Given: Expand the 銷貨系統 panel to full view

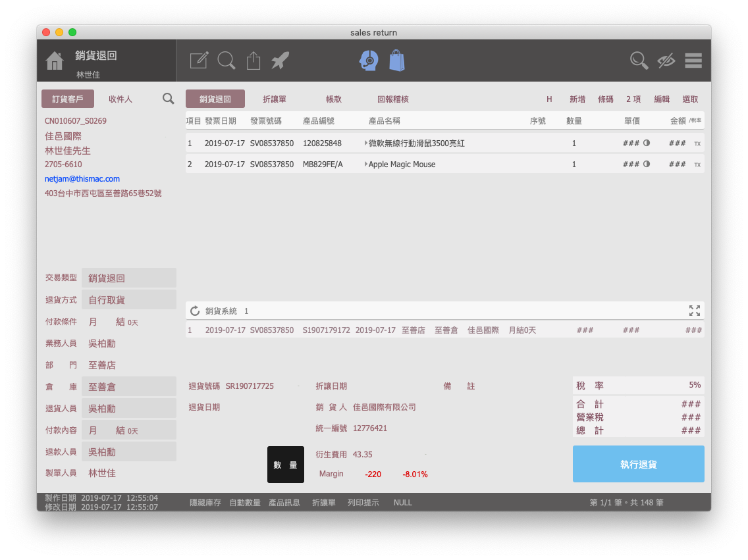Looking at the screenshot, I should click(695, 311).
